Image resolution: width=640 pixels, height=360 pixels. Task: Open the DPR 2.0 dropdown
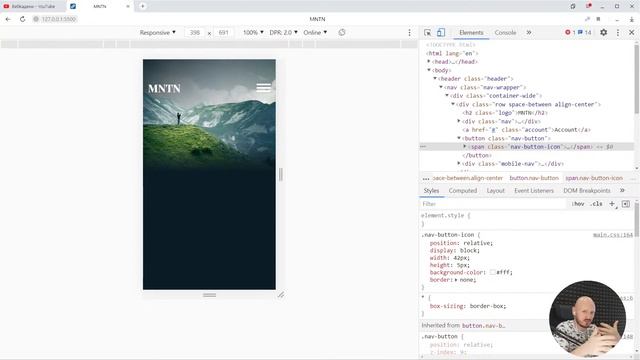(x=283, y=33)
